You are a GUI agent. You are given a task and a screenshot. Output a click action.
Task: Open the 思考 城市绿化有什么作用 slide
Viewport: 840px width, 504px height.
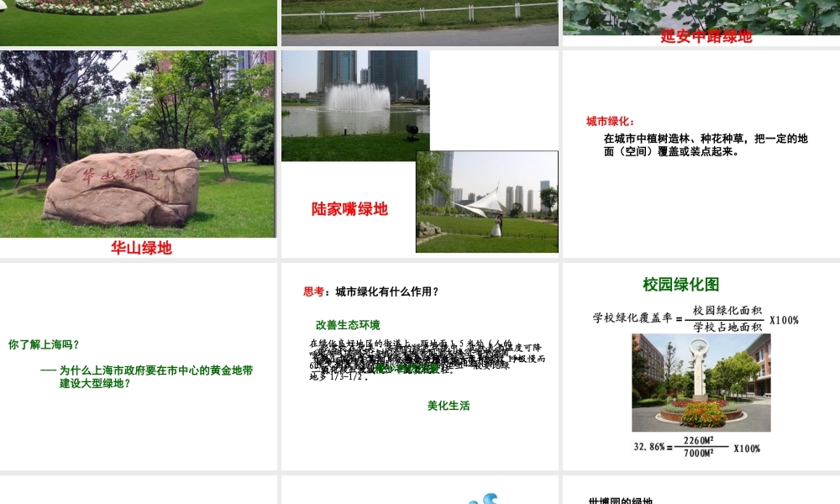click(419, 366)
